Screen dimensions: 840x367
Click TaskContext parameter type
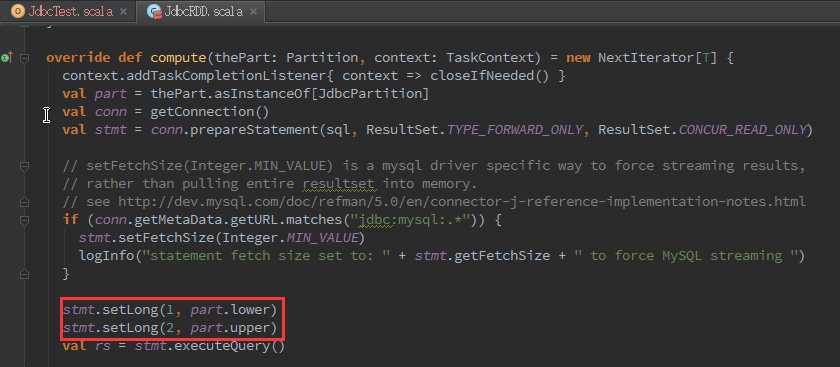point(490,57)
